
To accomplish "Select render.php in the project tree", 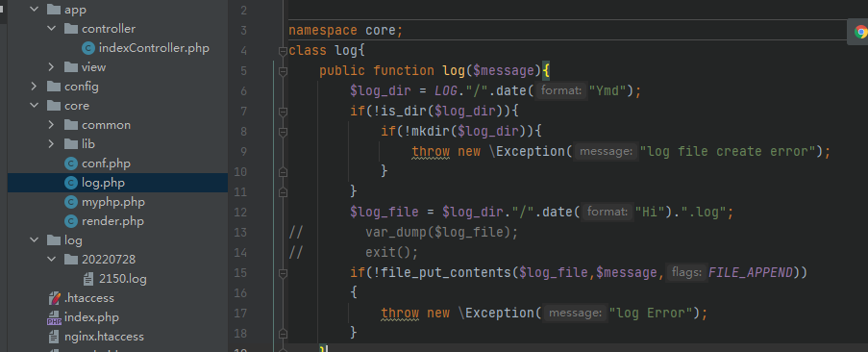I will pos(112,221).
